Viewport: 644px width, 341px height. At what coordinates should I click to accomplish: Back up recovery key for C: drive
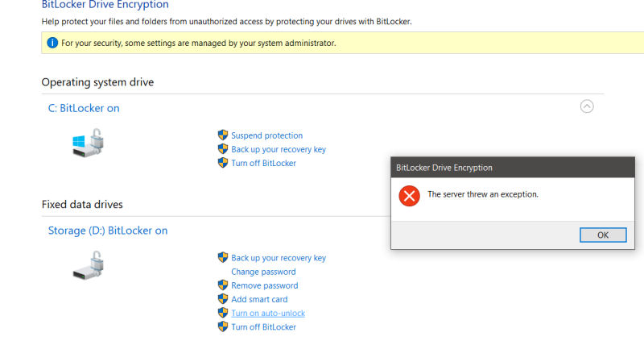click(x=279, y=149)
